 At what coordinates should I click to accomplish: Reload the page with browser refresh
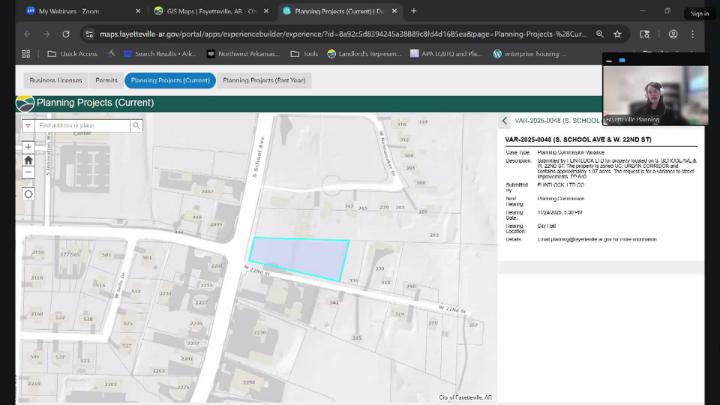[x=67, y=33]
